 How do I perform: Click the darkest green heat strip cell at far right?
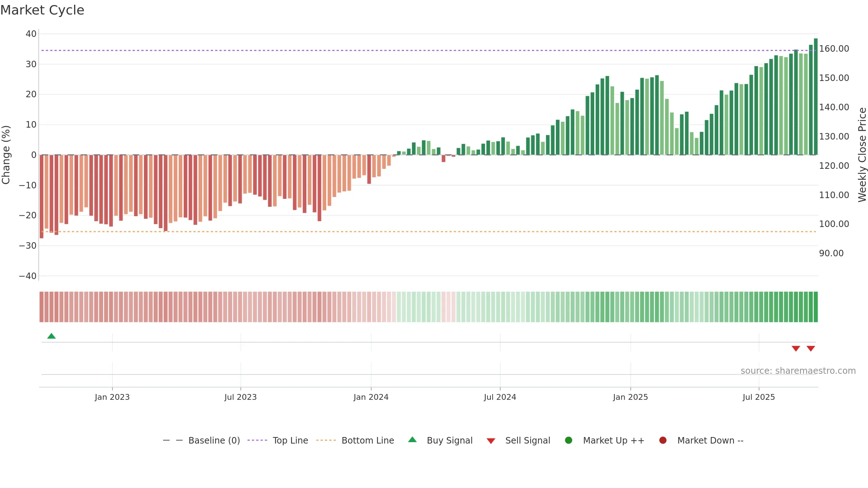816,307
